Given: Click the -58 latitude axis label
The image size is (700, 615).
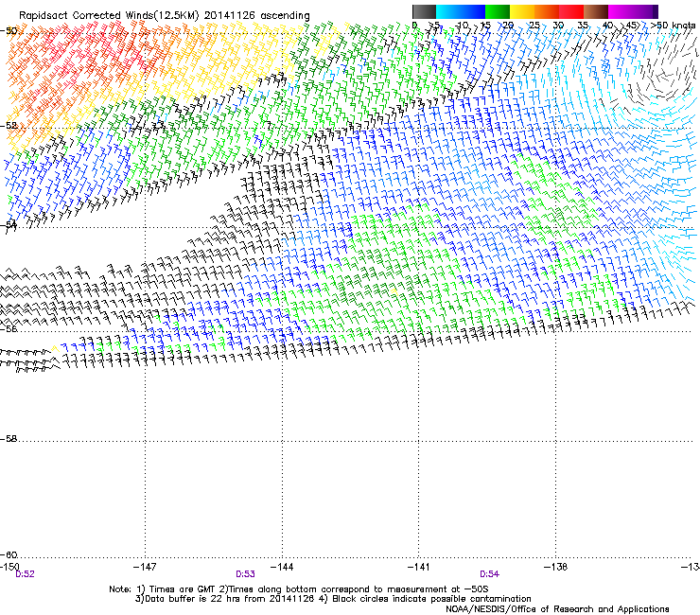Looking at the screenshot, I should click(9, 439).
